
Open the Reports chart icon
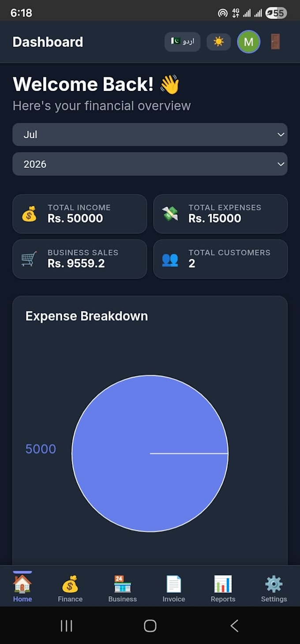click(223, 584)
